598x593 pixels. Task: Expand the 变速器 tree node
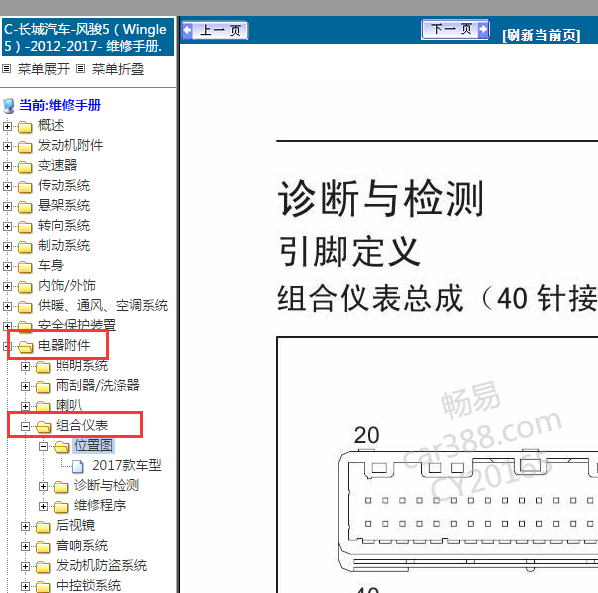pos(7,166)
